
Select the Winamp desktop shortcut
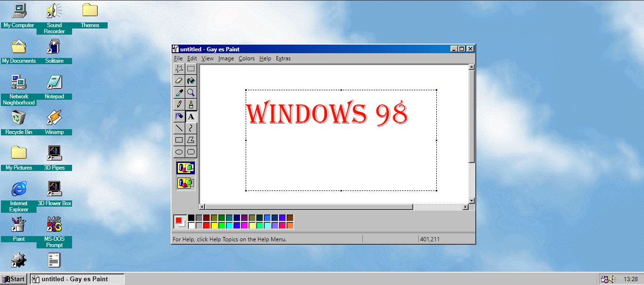click(x=54, y=123)
